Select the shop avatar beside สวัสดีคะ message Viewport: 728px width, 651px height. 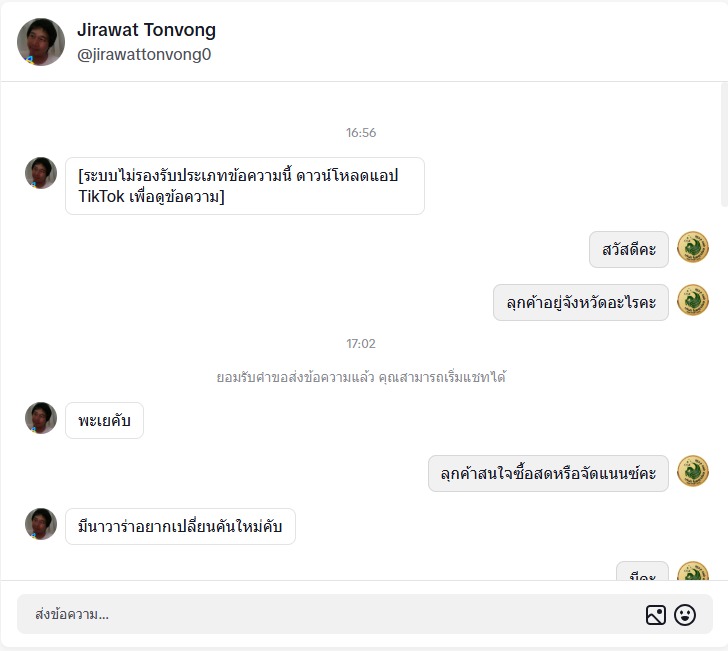point(693,247)
